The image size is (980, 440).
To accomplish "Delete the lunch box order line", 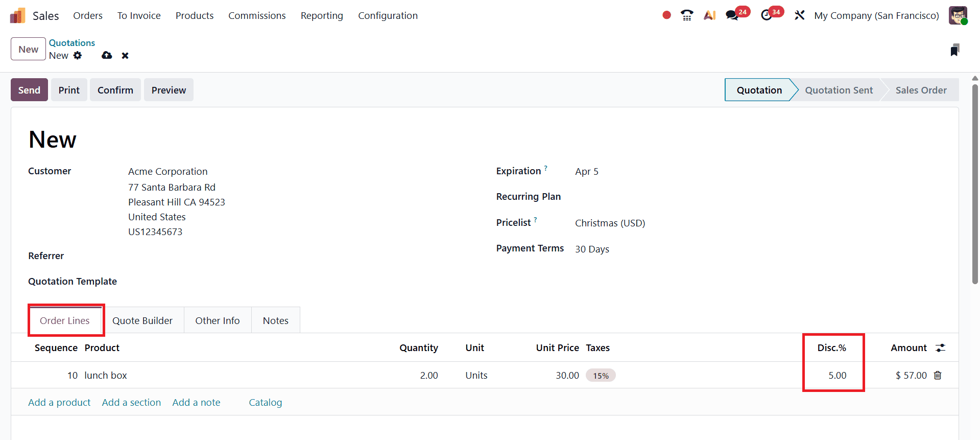I will tap(938, 375).
